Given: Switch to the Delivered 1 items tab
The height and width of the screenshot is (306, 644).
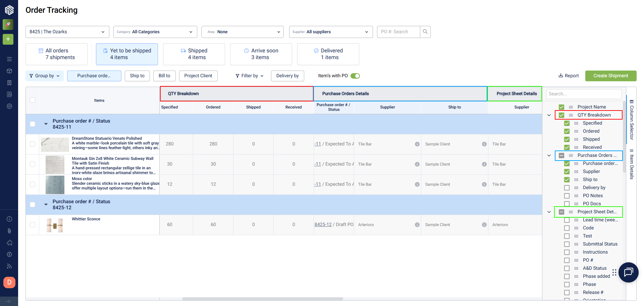Looking at the screenshot, I should click(x=328, y=54).
